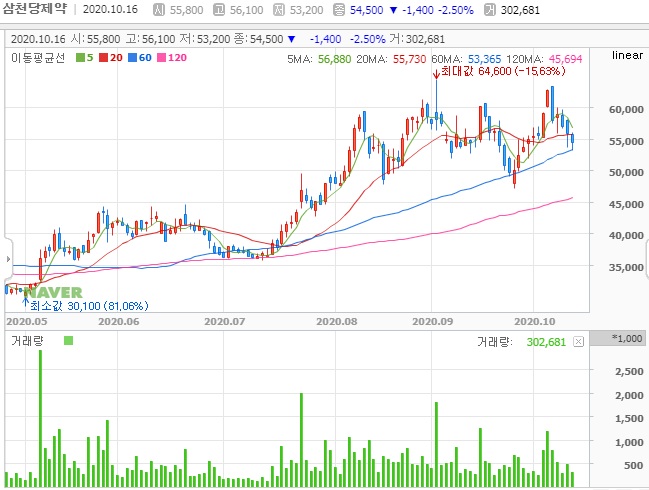The width and height of the screenshot is (649, 490).
Task: Click the blue arrow at minimum price
Action: tap(26, 303)
